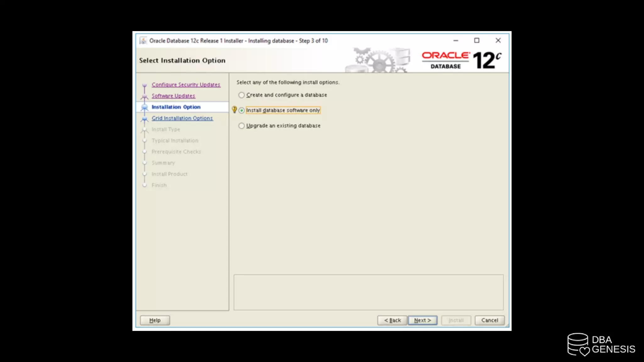
Task: Maximize the installer window
Action: tap(477, 41)
